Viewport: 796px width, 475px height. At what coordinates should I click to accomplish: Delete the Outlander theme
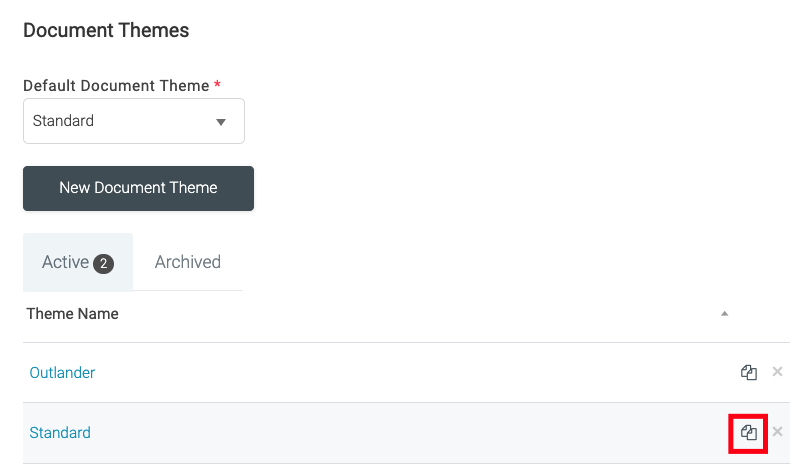coord(777,371)
